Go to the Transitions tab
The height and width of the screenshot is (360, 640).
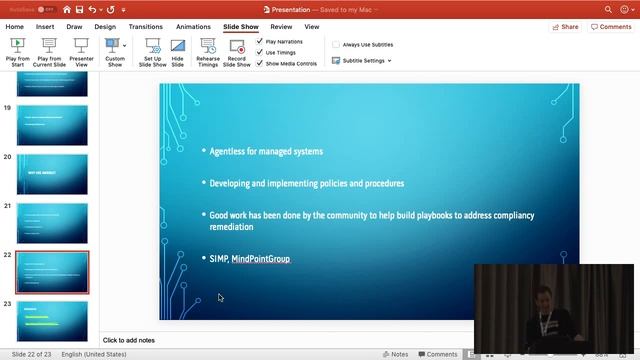pyautogui.click(x=145, y=27)
